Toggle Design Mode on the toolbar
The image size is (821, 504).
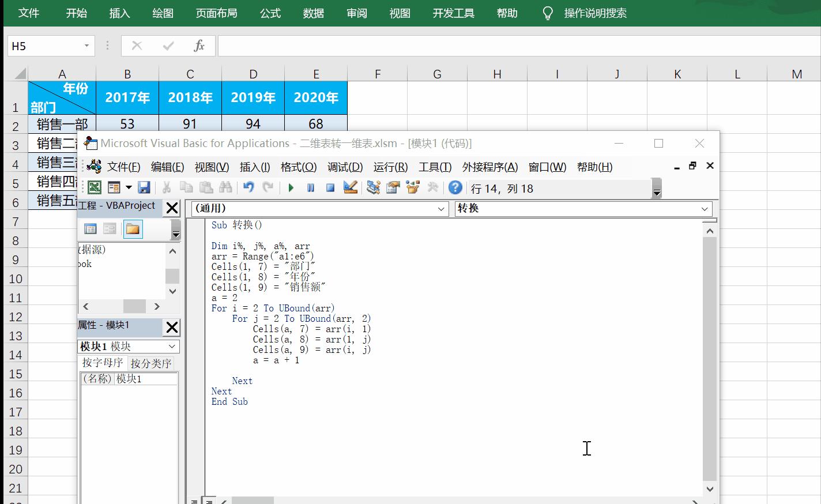coord(350,187)
